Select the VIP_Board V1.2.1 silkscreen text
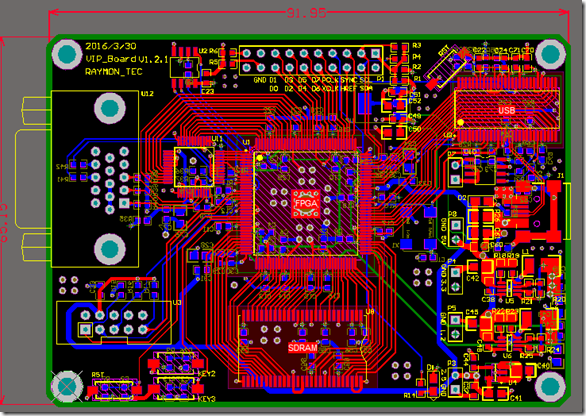 (127, 59)
